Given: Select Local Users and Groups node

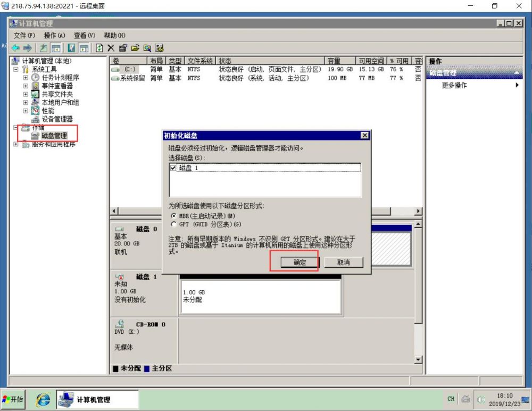Looking at the screenshot, I should click(x=61, y=102).
